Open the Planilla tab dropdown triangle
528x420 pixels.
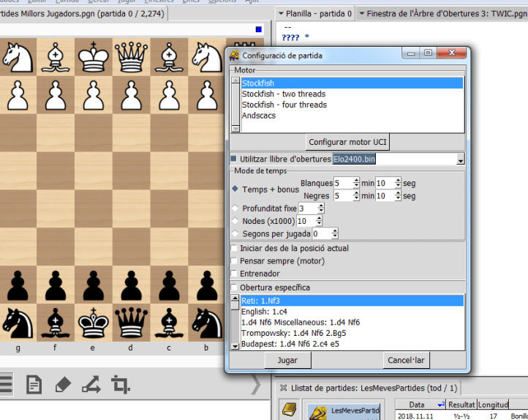click(x=281, y=14)
